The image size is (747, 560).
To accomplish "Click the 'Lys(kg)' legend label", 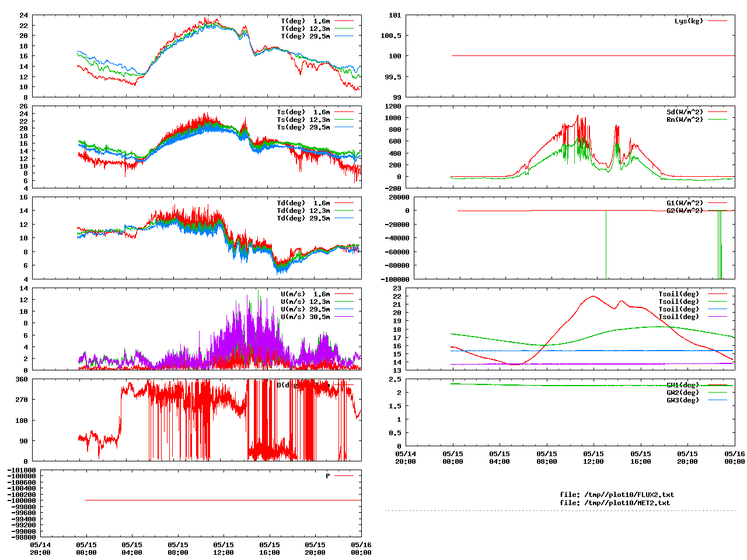I will [x=689, y=21].
